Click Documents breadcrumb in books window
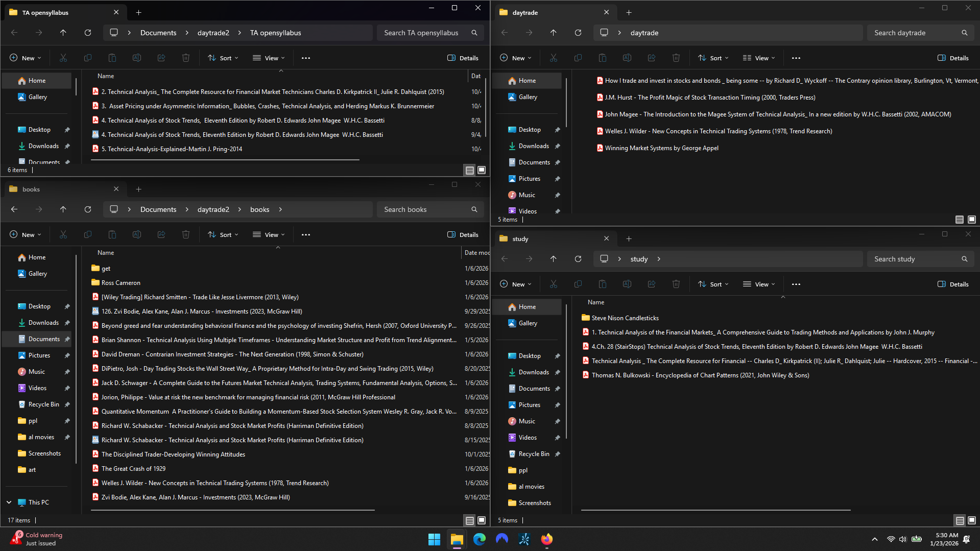This screenshot has width=980, height=551. [x=158, y=209]
